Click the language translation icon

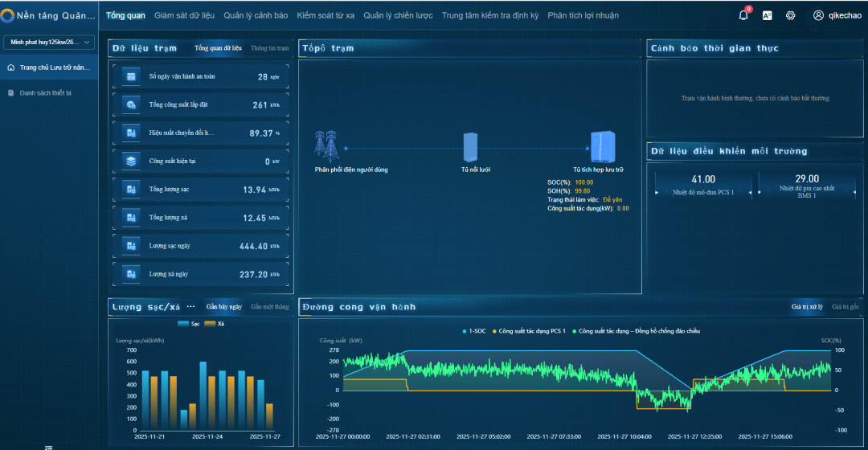coord(768,15)
